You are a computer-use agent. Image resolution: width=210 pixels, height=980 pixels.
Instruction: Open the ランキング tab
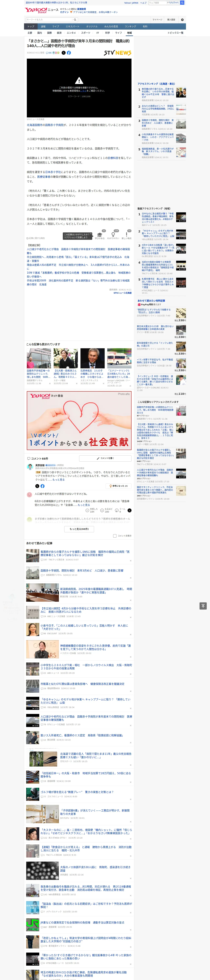click(130, 27)
